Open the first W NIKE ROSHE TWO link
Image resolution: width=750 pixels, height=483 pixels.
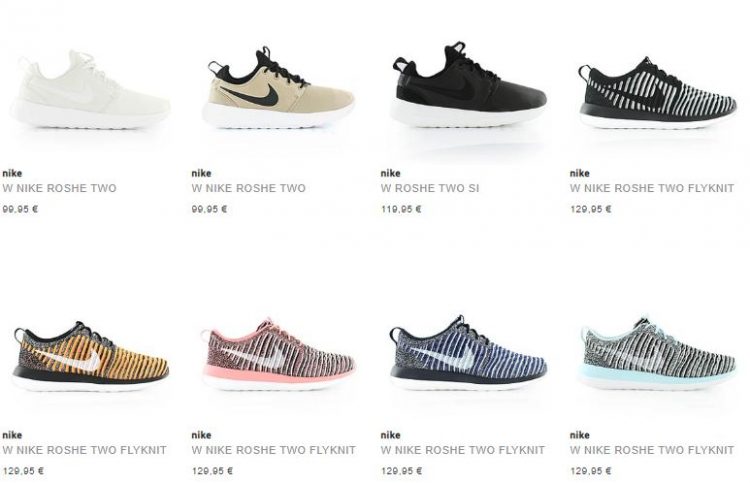coord(59,188)
